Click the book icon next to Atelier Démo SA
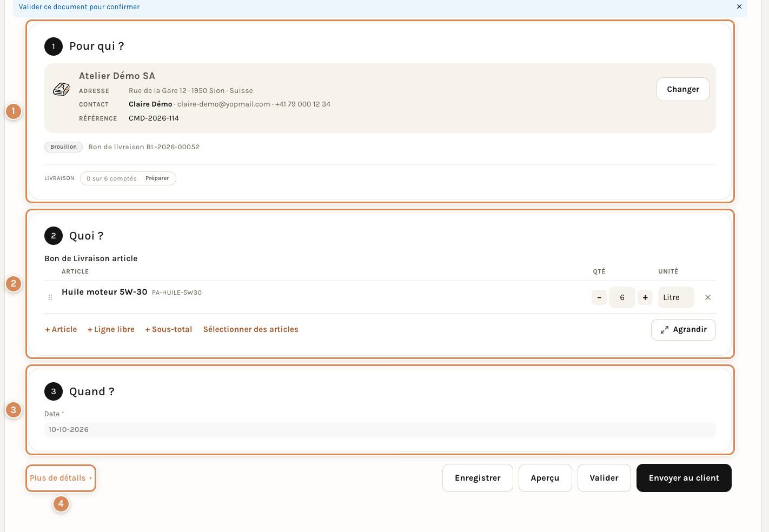 (62, 89)
